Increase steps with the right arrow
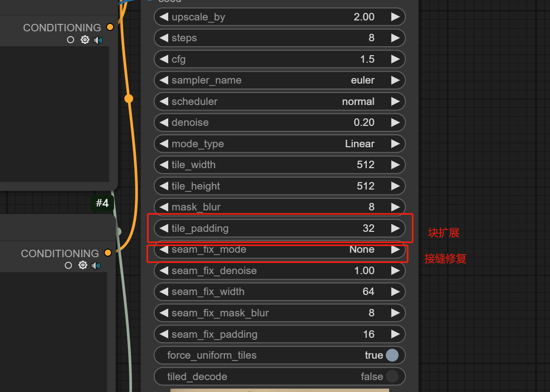This screenshot has height=392, width=550. click(x=395, y=38)
